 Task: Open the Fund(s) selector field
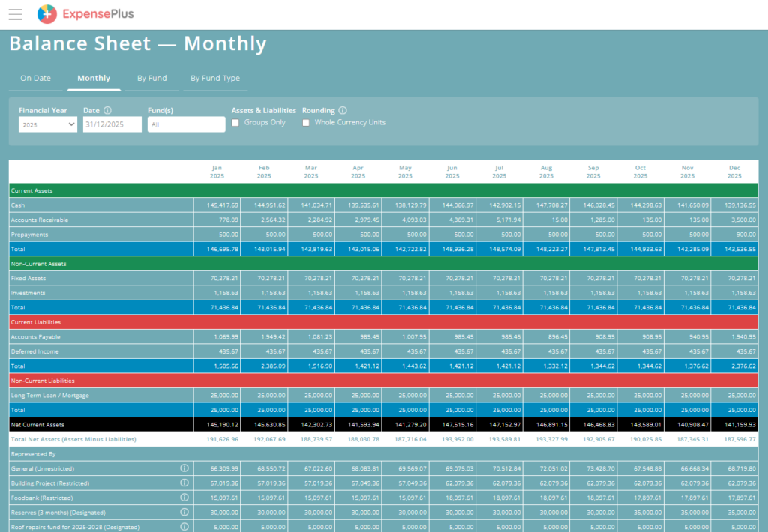pos(186,124)
